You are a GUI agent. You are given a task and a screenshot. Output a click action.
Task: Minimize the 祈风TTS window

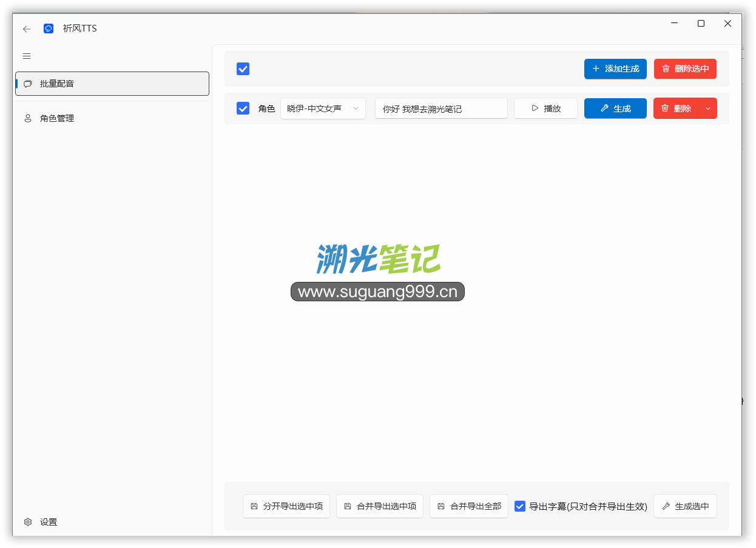pos(674,24)
